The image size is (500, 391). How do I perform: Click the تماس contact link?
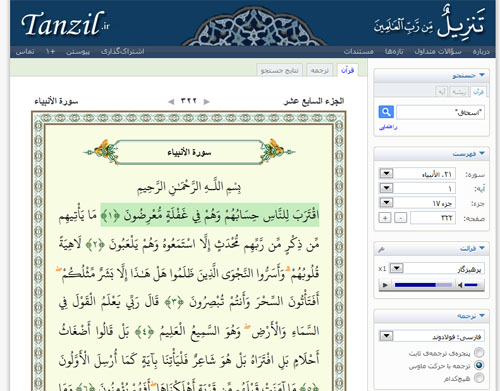pyautogui.click(x=25, y=51)
